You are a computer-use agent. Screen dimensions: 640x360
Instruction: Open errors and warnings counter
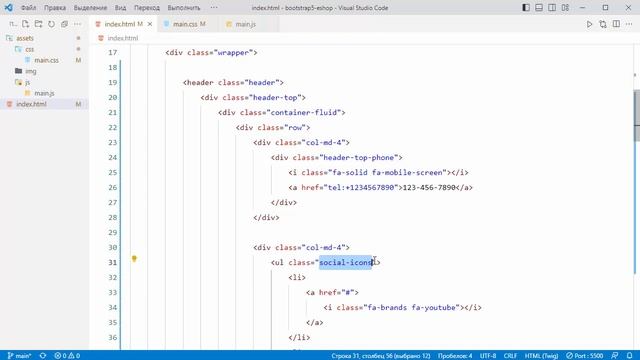point(67,356)
